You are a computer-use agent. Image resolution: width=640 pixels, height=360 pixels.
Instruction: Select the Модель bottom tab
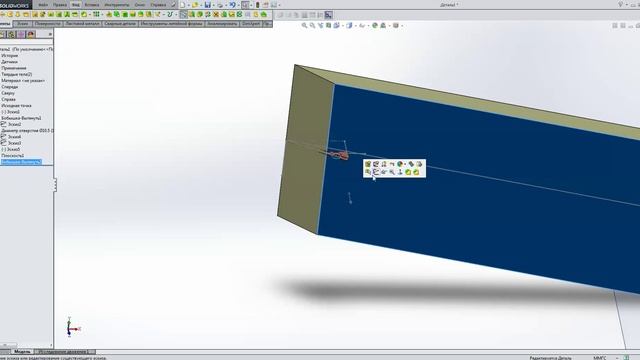coord(22,351)
